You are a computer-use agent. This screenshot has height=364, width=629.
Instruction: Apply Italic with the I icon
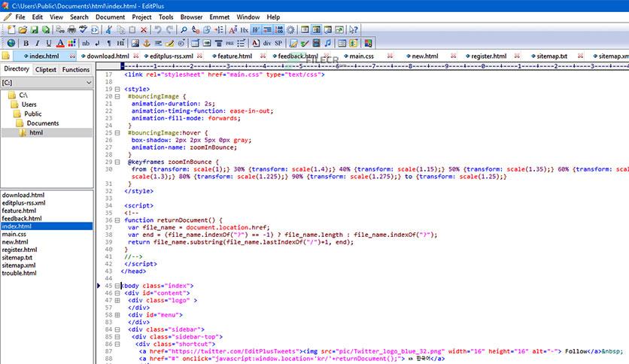click(x=38, y=43)
